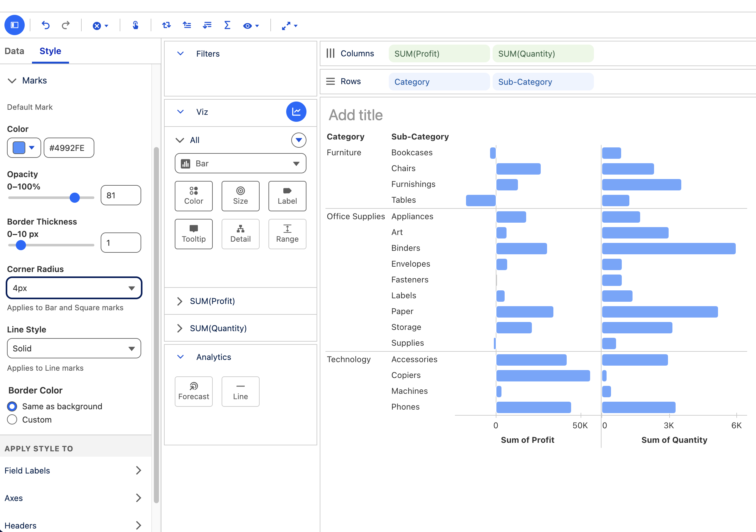Image resolution: width=756 pixels, height=532 pixels.
Task: Open the Size marks card
Action: (240, 196)
